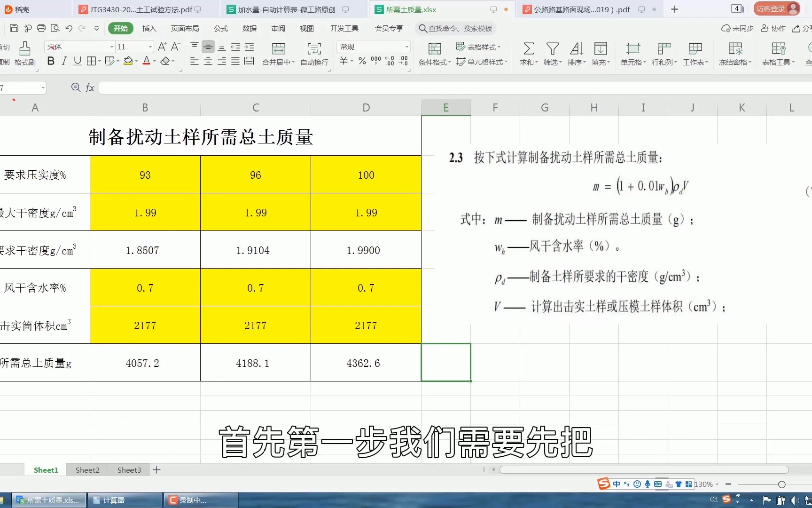
Task: Click the Bold formatting icon
Action: (x=51, y=61)
